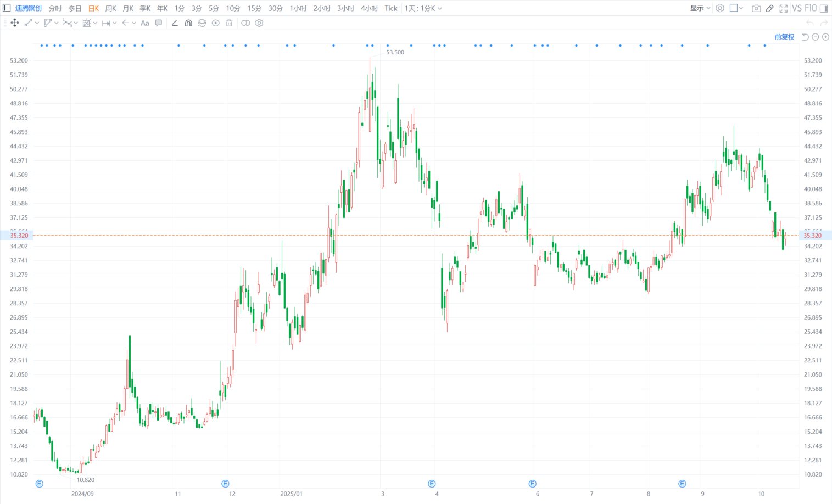This screenshot has width=832, height=504.
Task: Enable the magnet snap tool
Action: [x=188, y=23]
